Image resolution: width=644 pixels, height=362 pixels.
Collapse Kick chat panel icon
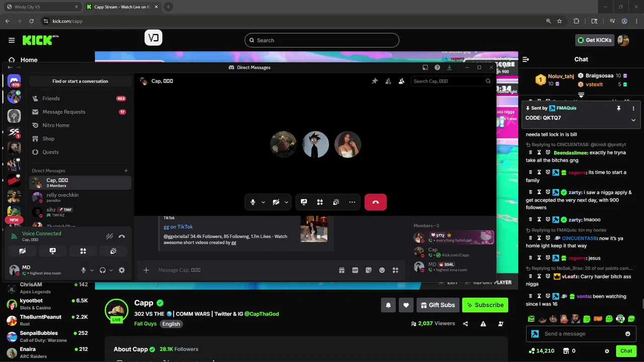(x=526, y=59)
